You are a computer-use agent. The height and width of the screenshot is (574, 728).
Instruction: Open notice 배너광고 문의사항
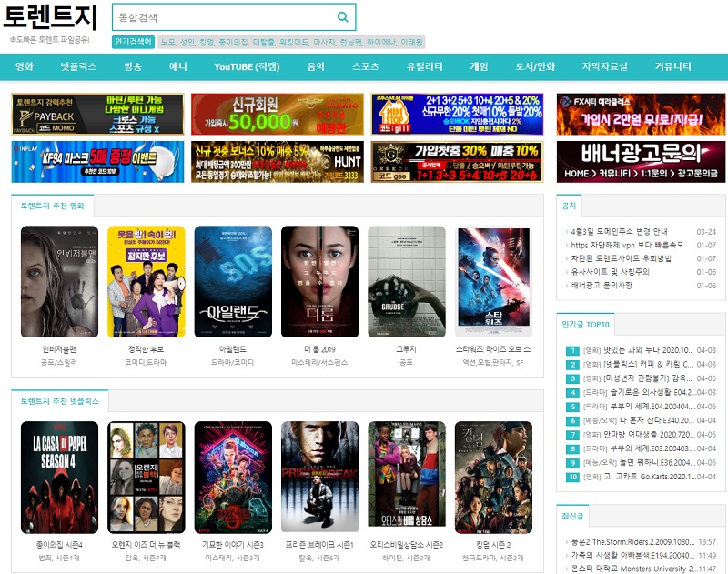pyautogui.click(x=602, y=285)
